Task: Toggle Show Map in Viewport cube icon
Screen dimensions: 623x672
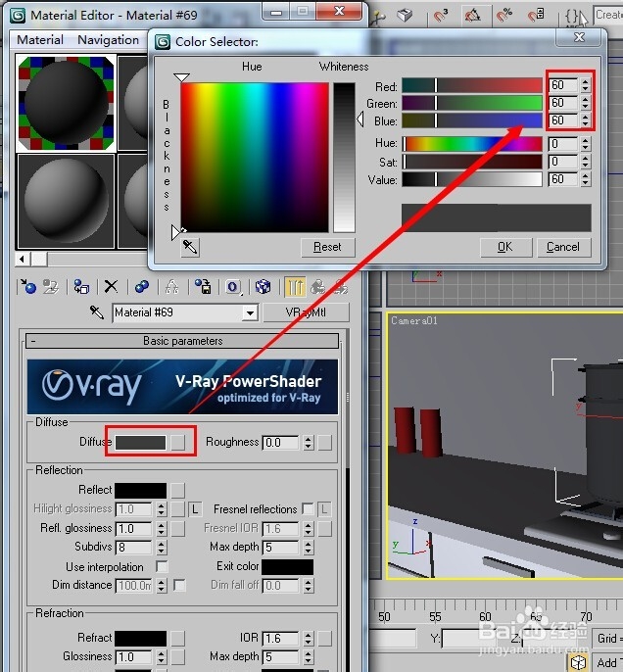Action: 263,287
